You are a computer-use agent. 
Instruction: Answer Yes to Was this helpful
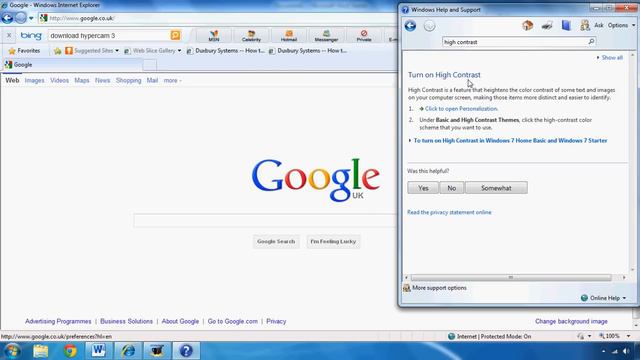coord(423,188)
